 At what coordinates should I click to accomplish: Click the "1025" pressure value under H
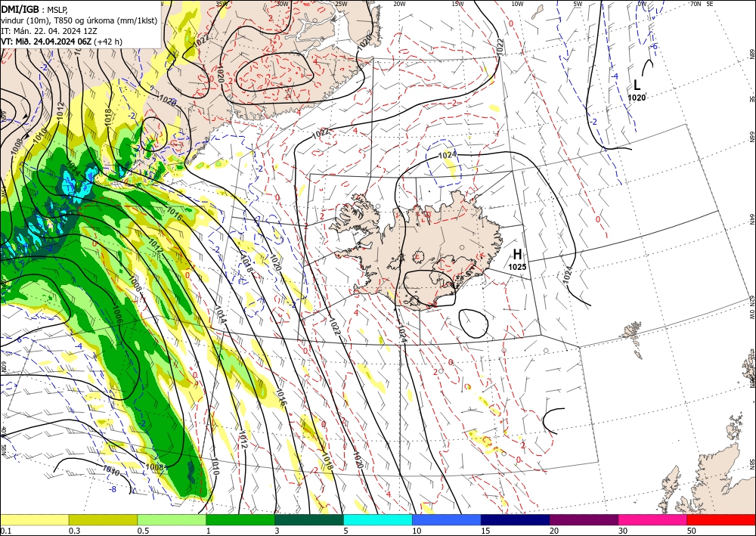tap(517, 267)
